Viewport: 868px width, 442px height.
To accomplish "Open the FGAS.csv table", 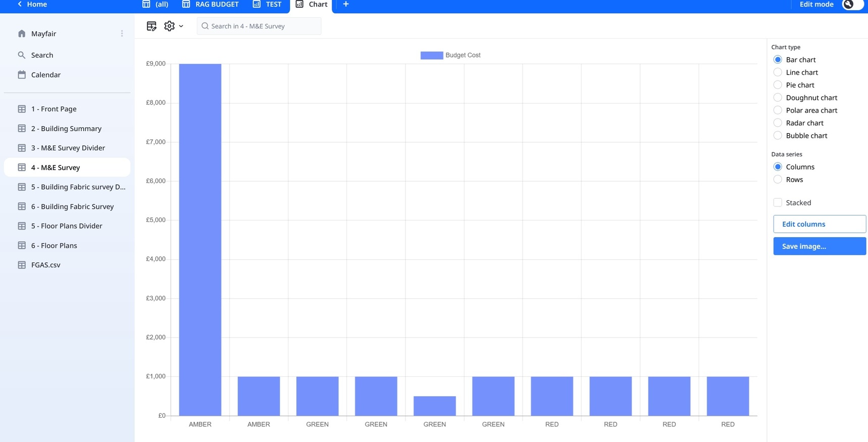I will tap(67, 265).
